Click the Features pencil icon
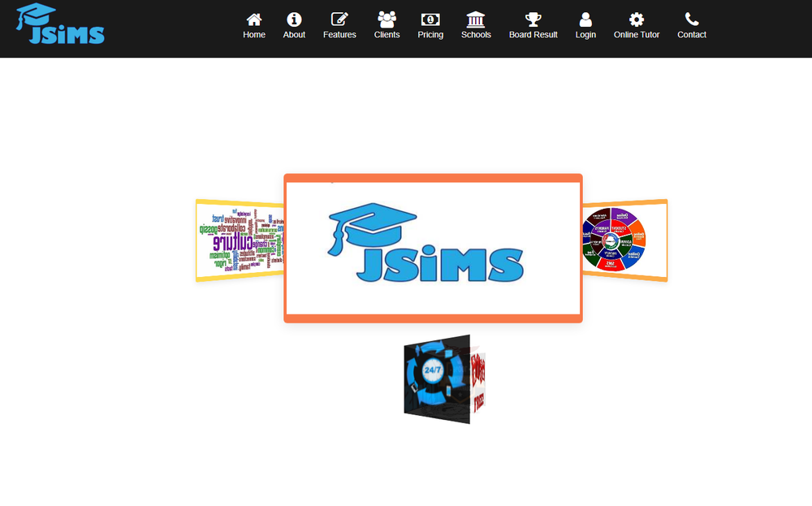Viewport: 812px width, 506px height. [339, 18]
